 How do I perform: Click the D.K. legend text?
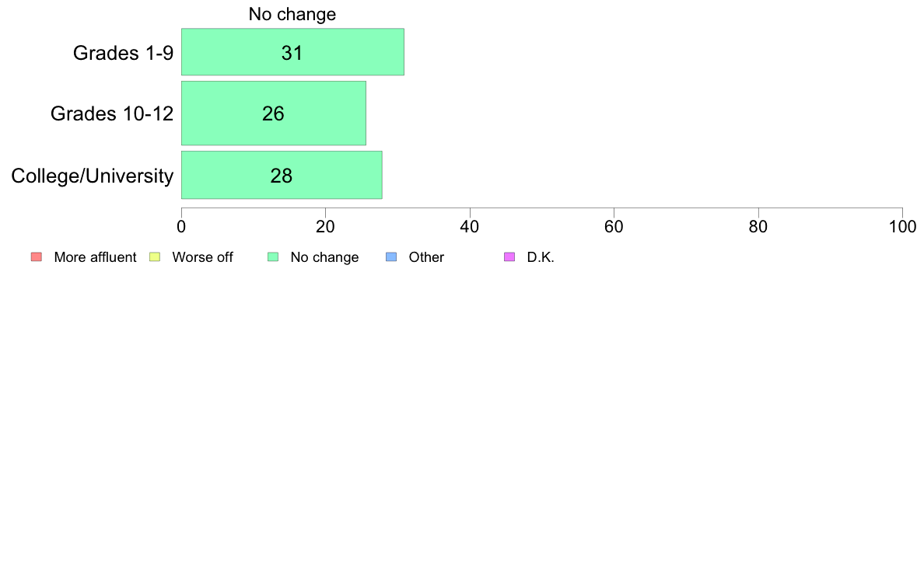coord(541,257)
